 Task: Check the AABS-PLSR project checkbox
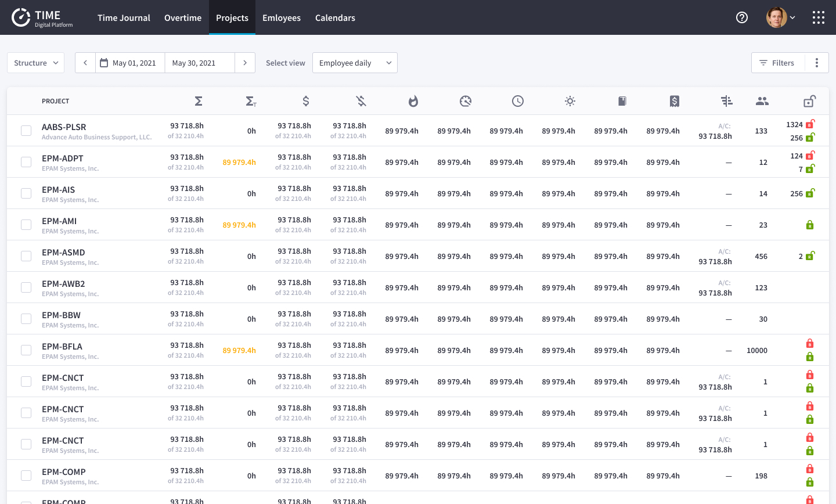[x=26, y=131]
